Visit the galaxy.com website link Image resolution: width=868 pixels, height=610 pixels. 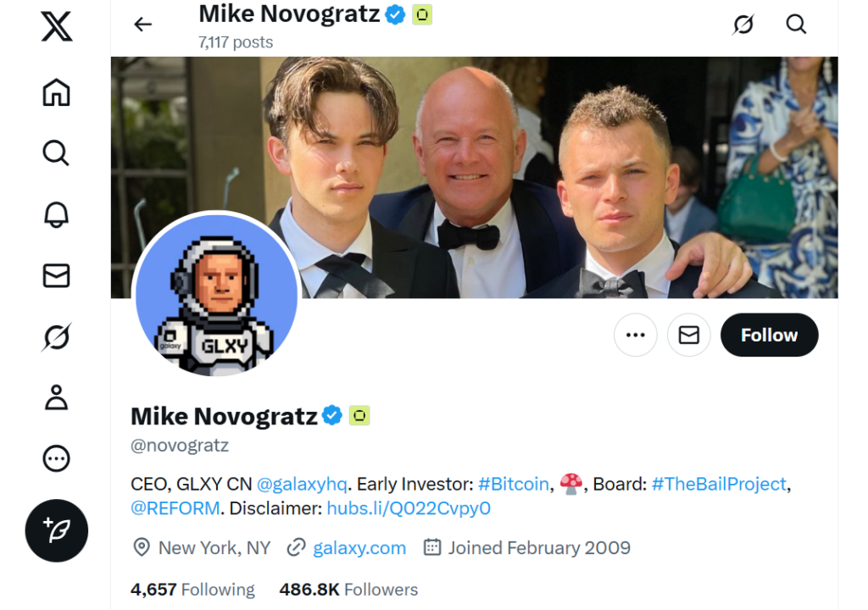[x=359, y=547]
